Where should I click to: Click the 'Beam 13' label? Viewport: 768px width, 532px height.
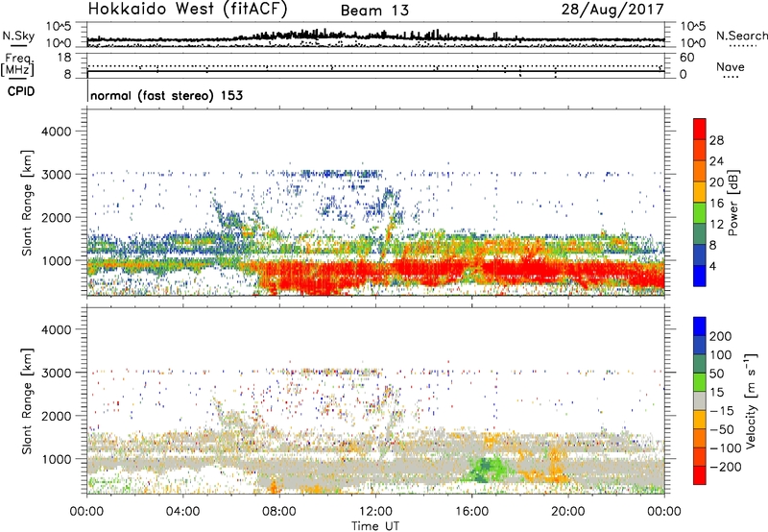tap(374, 11)
